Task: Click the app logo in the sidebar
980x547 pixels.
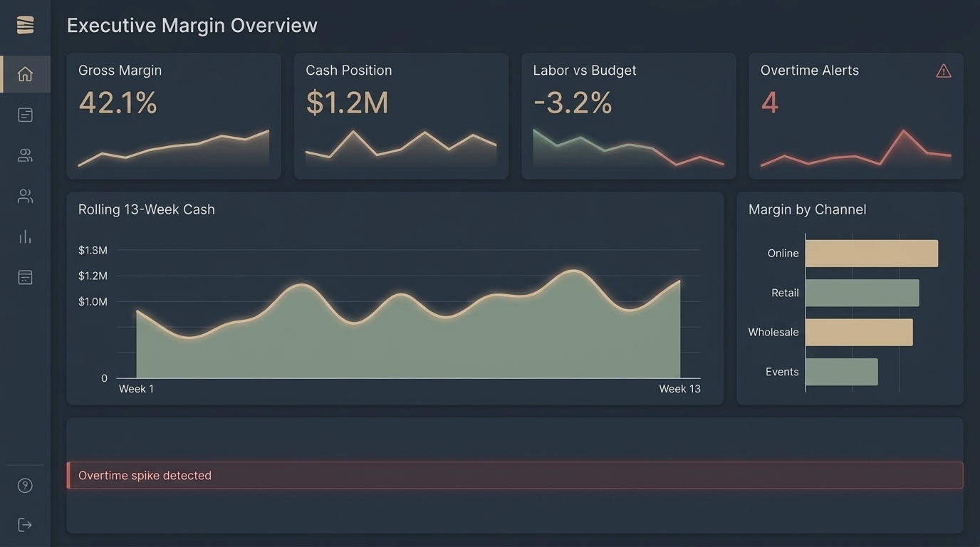Action: click(25, 25)
